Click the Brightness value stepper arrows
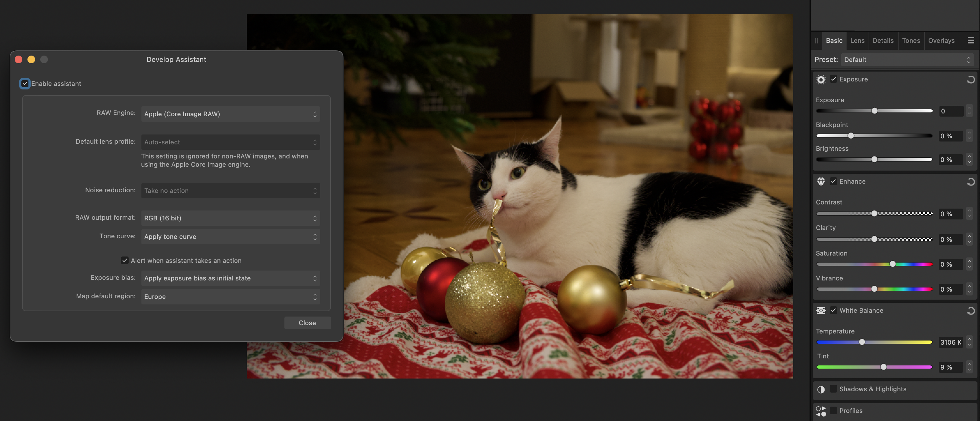The image size is (980, 421). (x=969, y=159)
